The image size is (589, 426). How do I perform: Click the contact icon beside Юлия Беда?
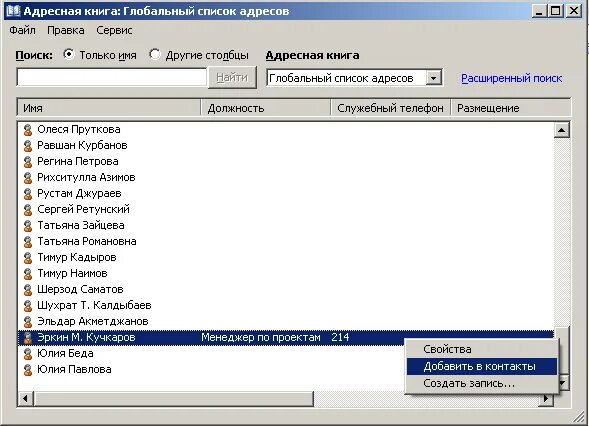pyautogui.click(x=27, y=354)
